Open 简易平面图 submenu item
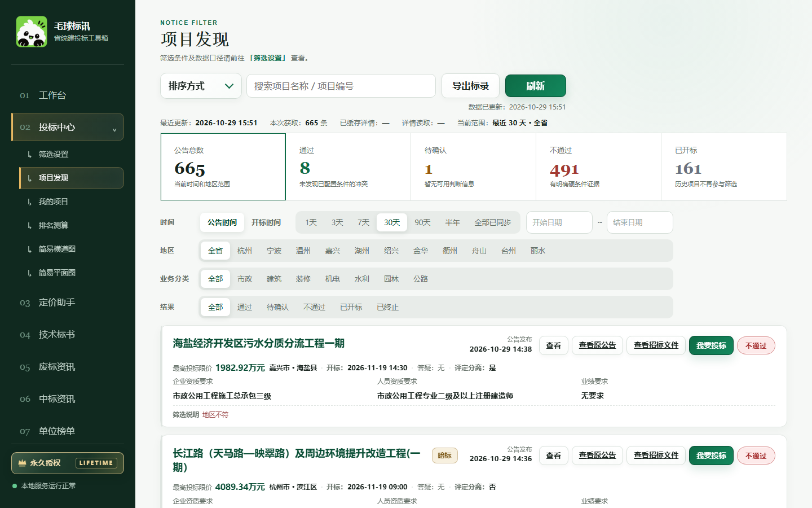The height and width of the screenshot is (508, 812). (x=72, y=273)
